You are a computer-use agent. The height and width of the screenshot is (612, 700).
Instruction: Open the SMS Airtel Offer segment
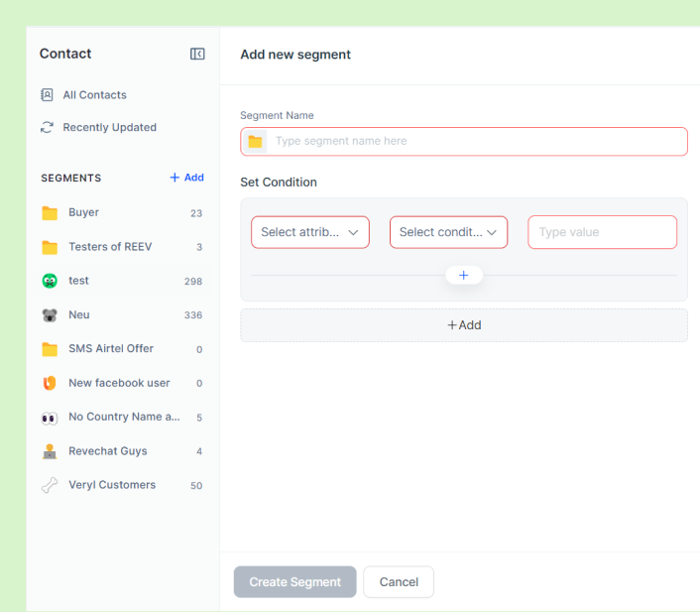122,349
